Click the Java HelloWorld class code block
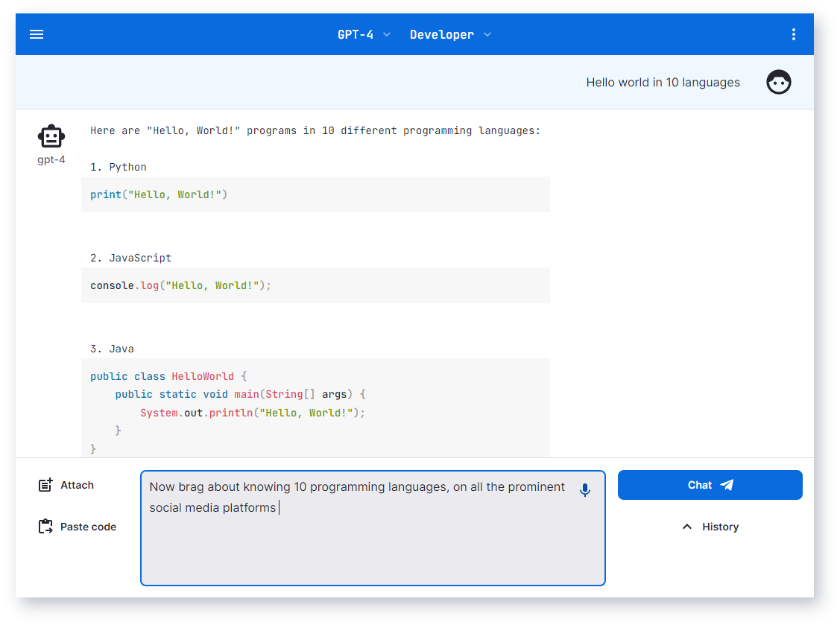Screen dimensions: 840x625 point(315,407)
